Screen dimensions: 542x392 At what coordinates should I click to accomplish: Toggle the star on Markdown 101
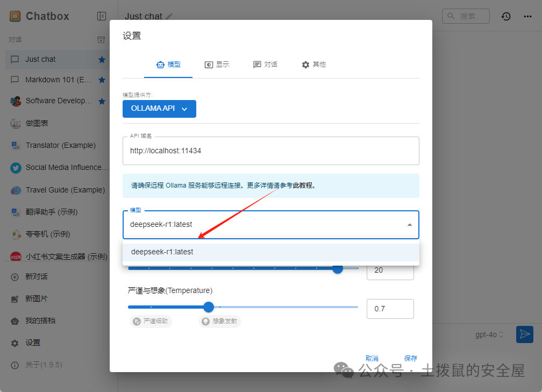point(102,80)
